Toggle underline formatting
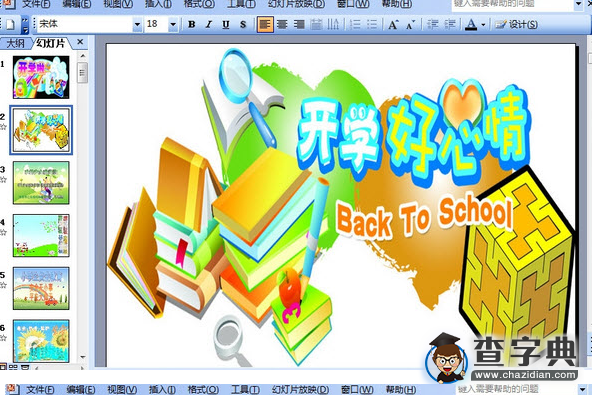This screenshot has width=592, height=395. 226,25
